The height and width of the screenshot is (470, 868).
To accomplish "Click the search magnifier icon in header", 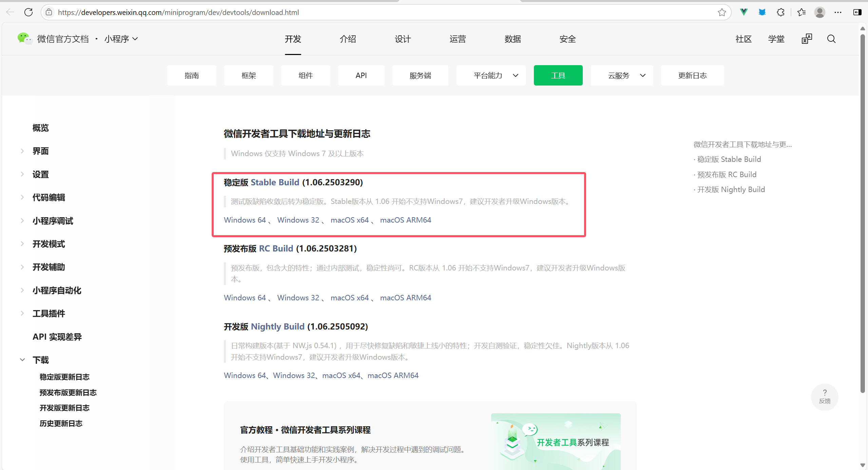I will 831,39.
